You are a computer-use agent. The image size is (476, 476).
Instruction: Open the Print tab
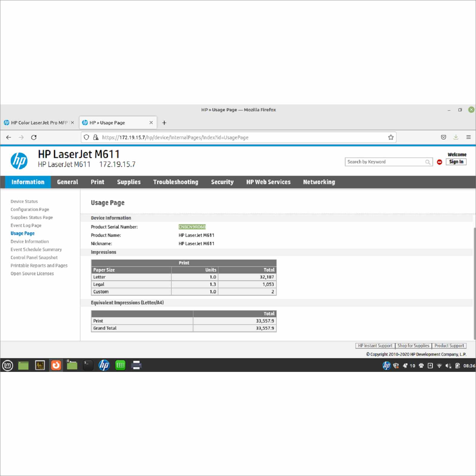pyautogui.click(x=98, y=182)
